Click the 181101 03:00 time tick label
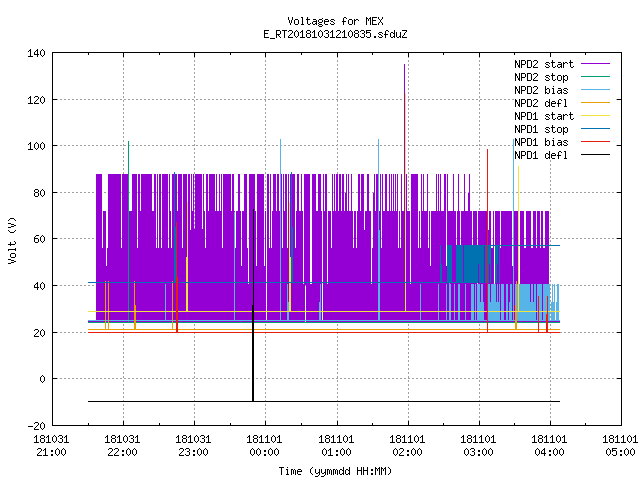640x480 pixels. coord(478,446)
